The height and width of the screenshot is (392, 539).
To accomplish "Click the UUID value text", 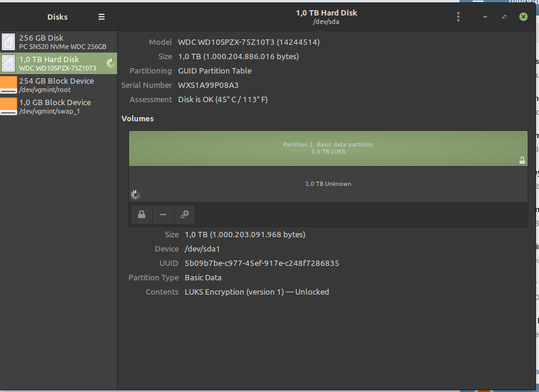I will click(262, 264).
